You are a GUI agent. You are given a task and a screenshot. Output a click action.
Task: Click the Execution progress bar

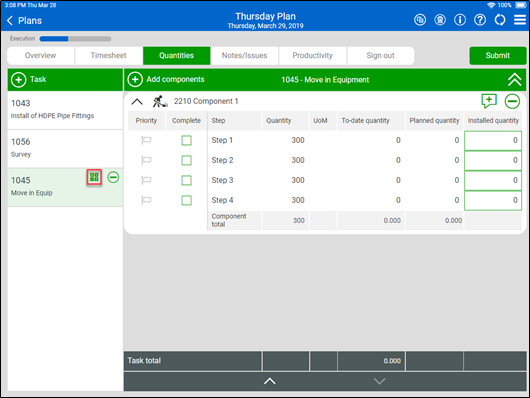[75, 39]
